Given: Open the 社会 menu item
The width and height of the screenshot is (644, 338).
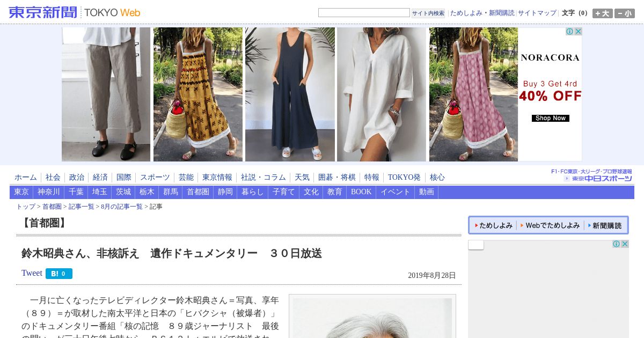Looking at the screenshot, I should tap(53, 178).
